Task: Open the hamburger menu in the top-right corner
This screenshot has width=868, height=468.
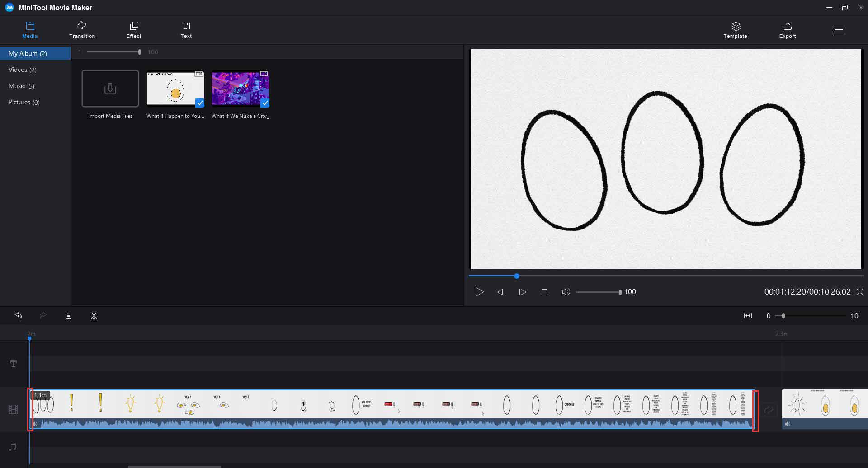Action: (x=840, y=29)
